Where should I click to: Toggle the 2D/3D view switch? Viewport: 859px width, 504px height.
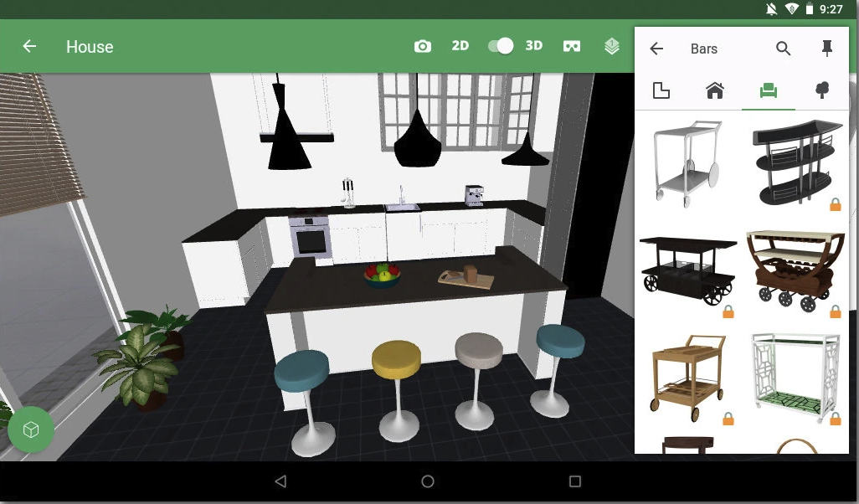point(501,46)
